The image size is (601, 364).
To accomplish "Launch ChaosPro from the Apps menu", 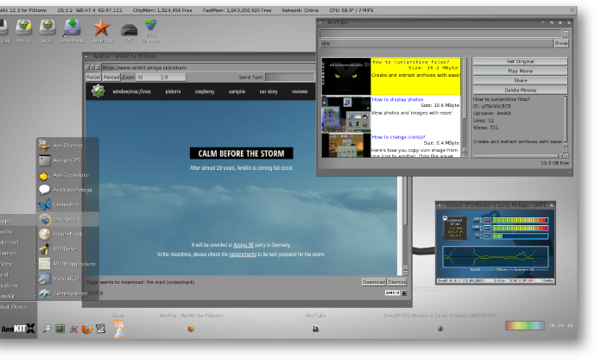I will coord(67,204).
